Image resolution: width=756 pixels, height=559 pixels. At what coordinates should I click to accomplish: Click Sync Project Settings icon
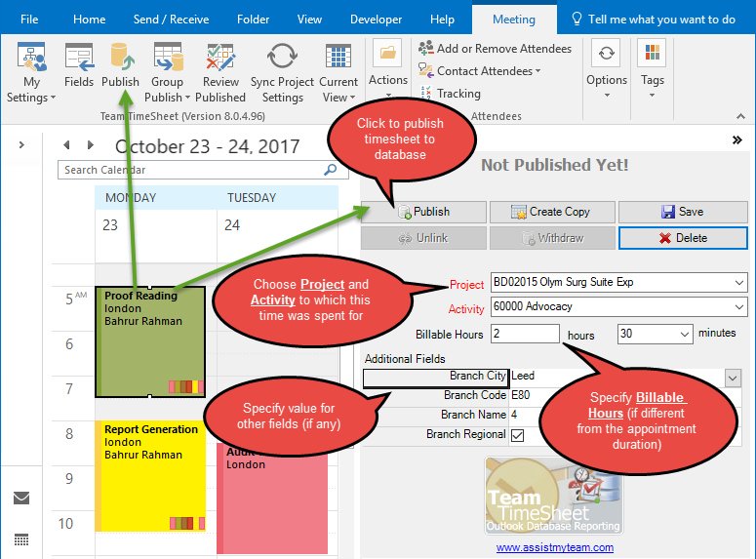coord(282,59)
